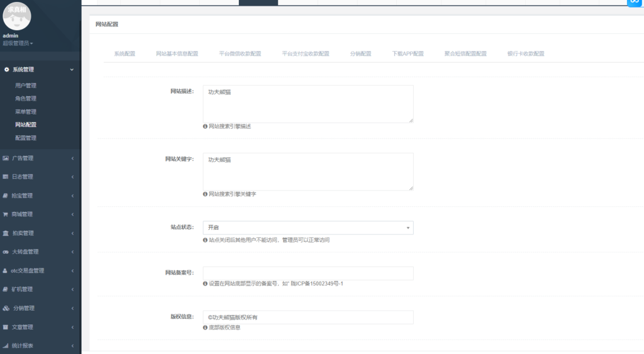
Task: Open the 站点状态 dropdown
Action: tap(308, 228)
